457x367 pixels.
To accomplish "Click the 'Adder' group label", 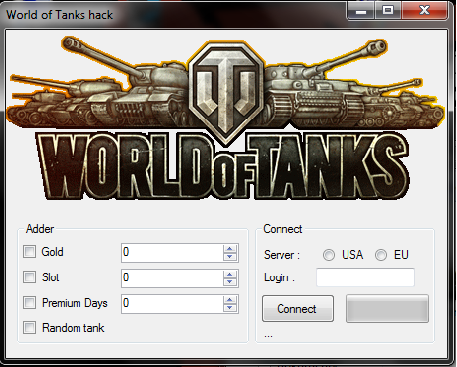I will tap(40, 229).
